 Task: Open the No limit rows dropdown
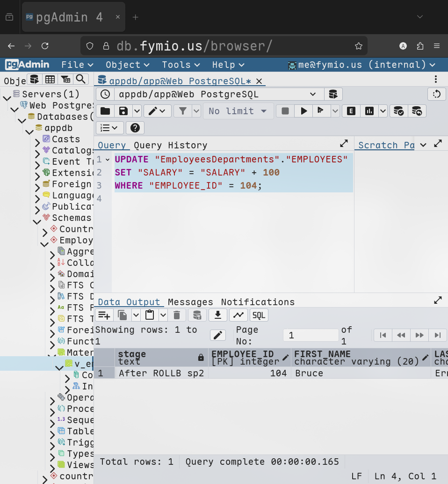point(238,111)
